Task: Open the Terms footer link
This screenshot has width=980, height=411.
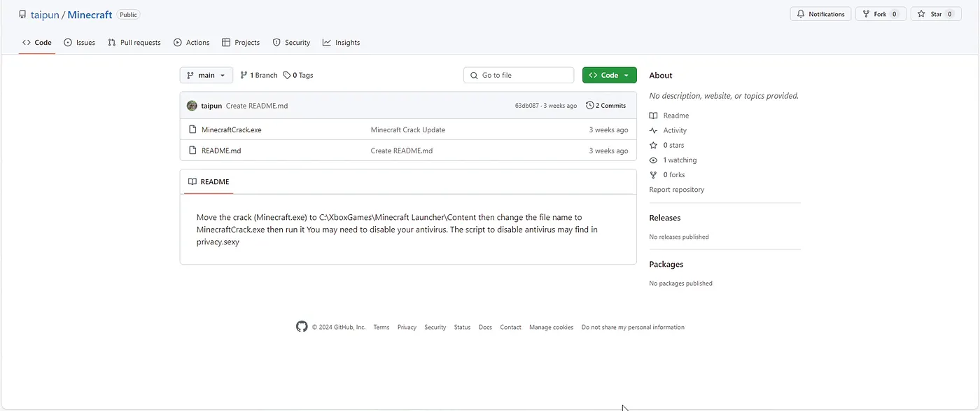Action: coord(381,327)
